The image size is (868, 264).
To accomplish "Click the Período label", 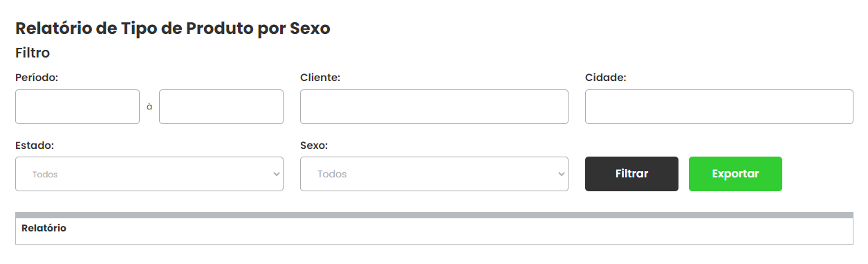I will pyautogui.click(x=37, y=78).
